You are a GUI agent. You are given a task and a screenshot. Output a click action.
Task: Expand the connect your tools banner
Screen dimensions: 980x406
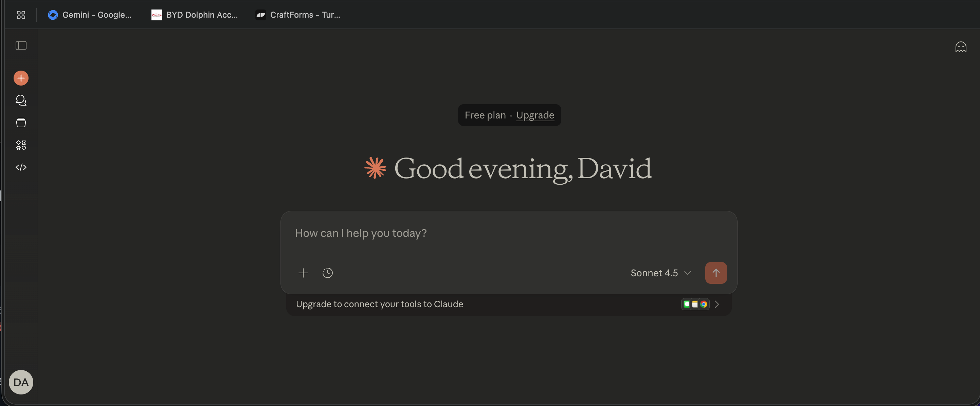(456, 304)
